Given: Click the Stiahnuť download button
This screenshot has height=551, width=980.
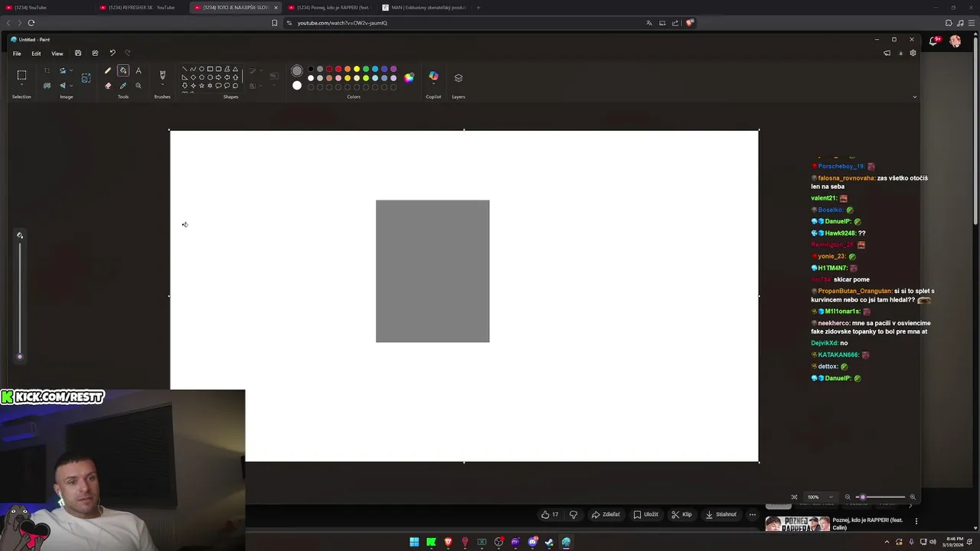Looking at the screenshot, I should click(721, 514).
